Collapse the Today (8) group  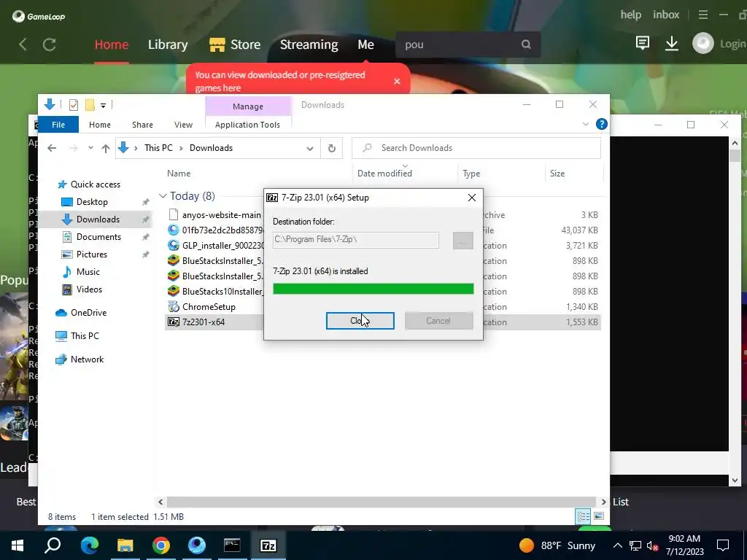163,196
